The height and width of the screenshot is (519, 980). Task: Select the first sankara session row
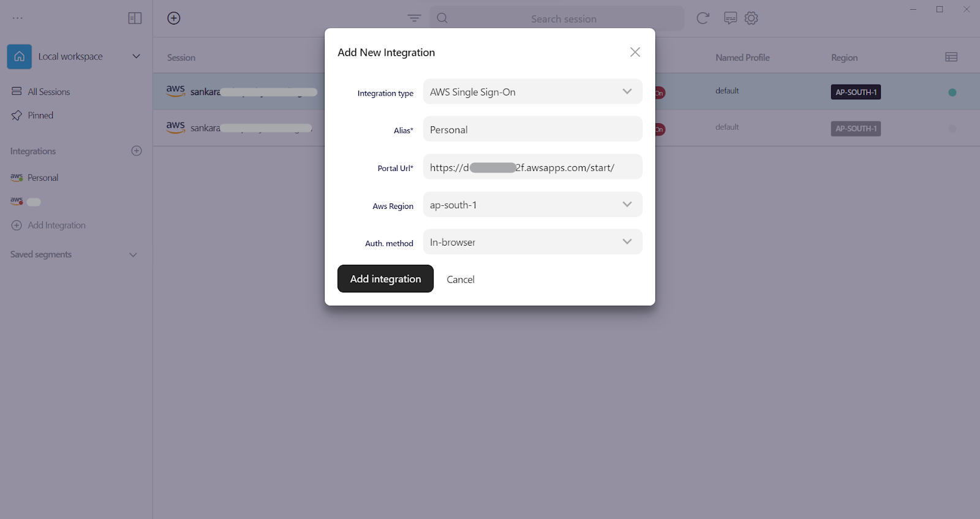click(567, 92)
